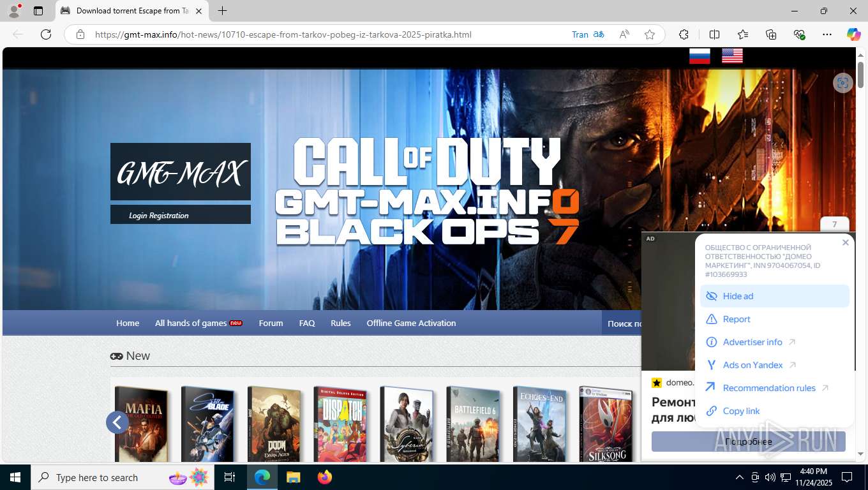Open Offline Game Activation page

tap(411, 323)
